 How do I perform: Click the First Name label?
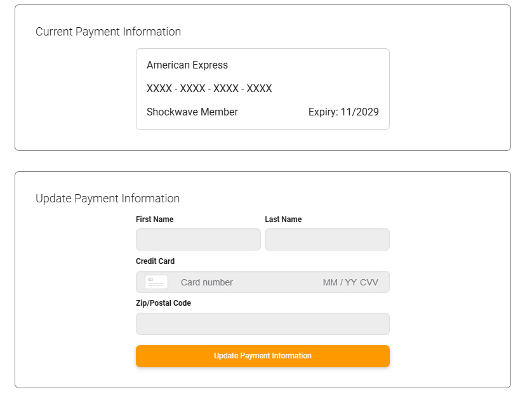[154, 219]
